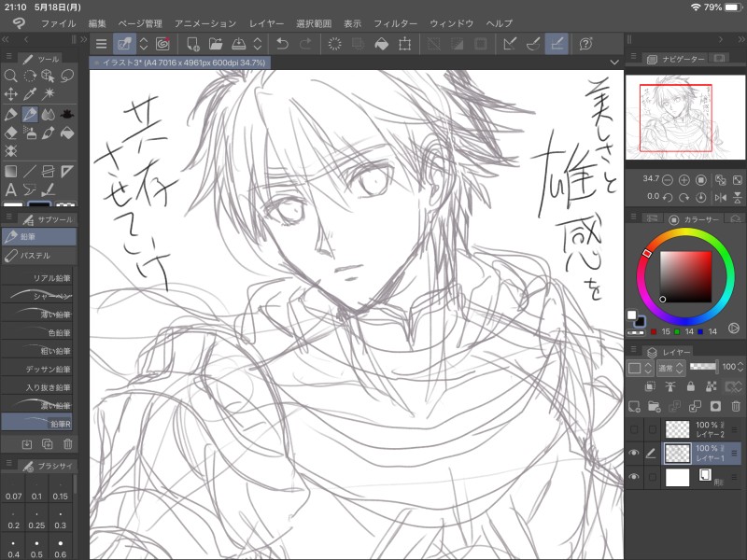Delete layer with trash icon in layer panel
The image size is (747, 560).
click(736, 406)
